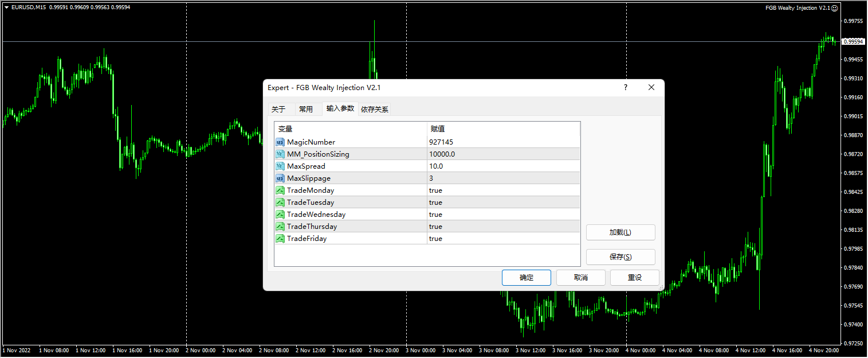Switch to the 常用 tab
The image size is (868, 358).
(x=307, y=108)
